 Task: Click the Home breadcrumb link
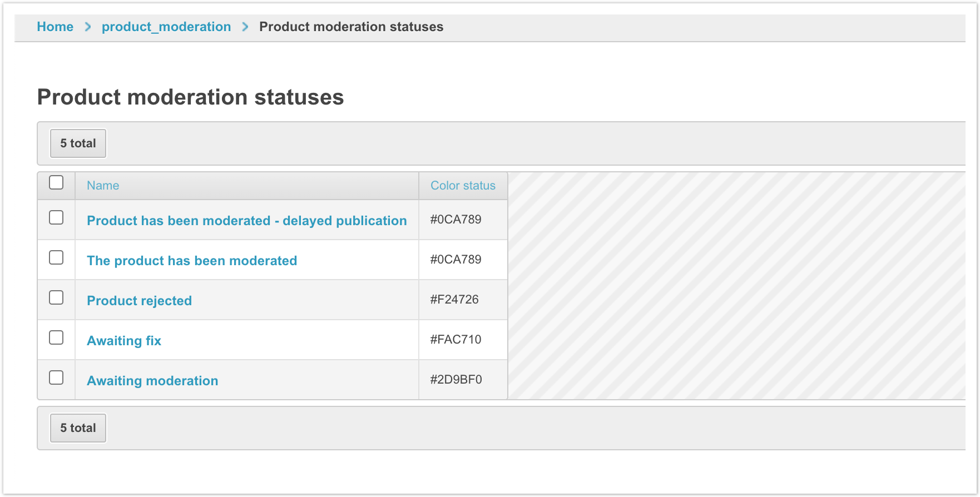click(x=55, y=27)
